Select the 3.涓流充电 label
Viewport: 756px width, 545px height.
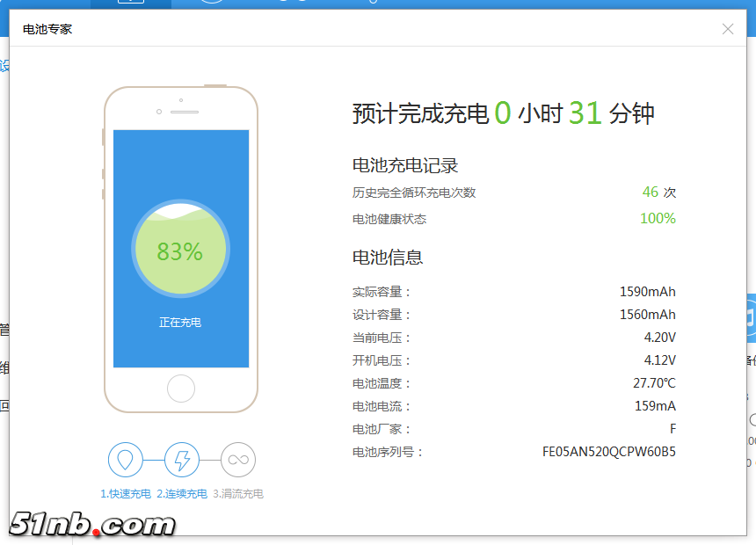(238, 494)
